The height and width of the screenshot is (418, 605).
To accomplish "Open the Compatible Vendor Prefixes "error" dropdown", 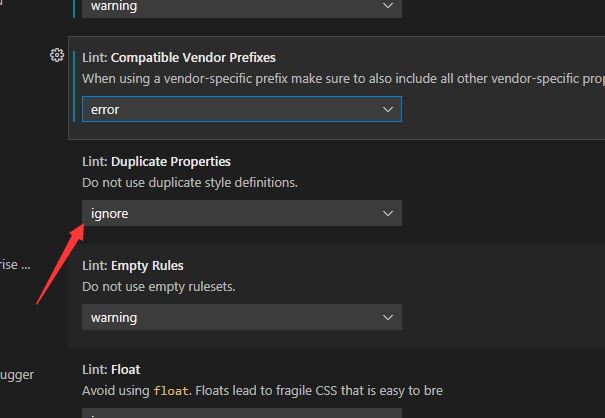I will tap(240, 109).
